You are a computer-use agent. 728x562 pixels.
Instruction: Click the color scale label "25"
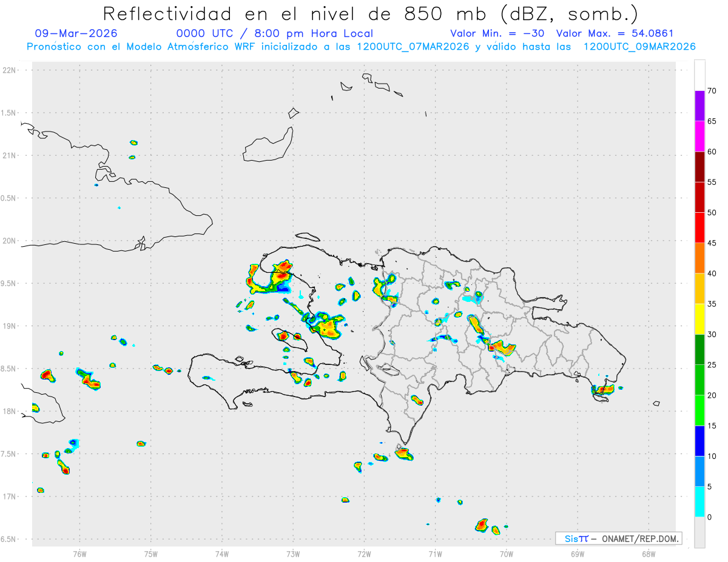tap(712, 365)
